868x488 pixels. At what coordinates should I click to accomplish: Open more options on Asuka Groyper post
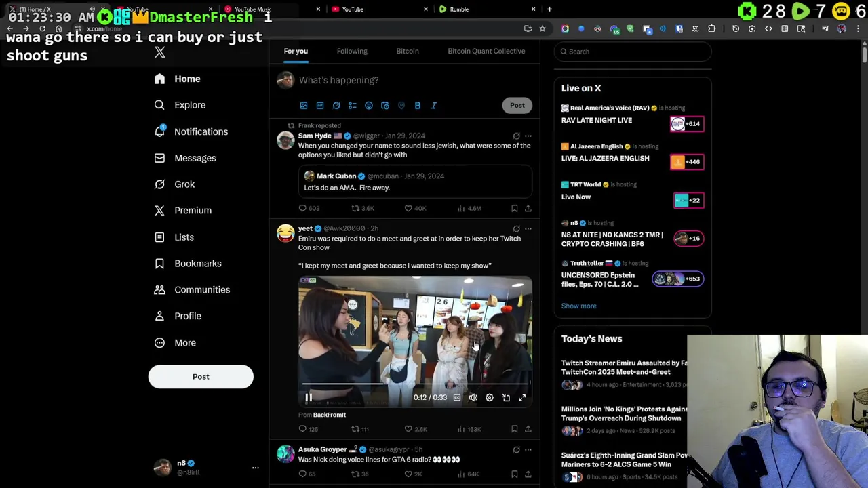click(x=528, y=450)
